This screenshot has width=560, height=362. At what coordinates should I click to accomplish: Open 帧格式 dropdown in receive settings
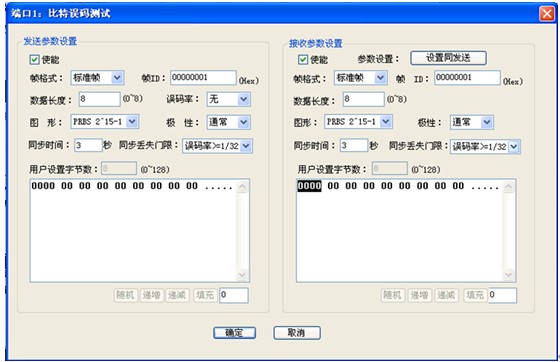pyautogui.click(x=361, y=77)
